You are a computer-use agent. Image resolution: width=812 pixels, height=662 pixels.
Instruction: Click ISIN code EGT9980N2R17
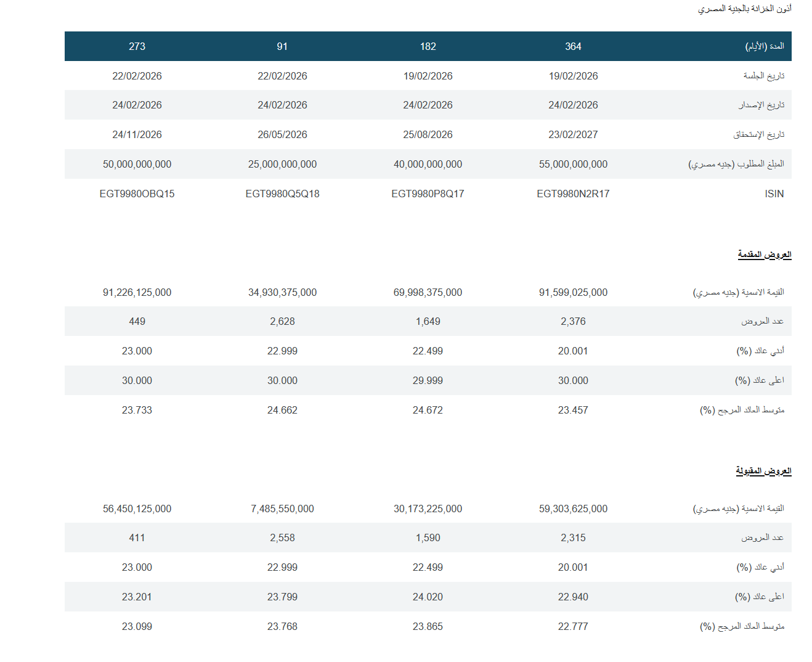pos(573,194)
